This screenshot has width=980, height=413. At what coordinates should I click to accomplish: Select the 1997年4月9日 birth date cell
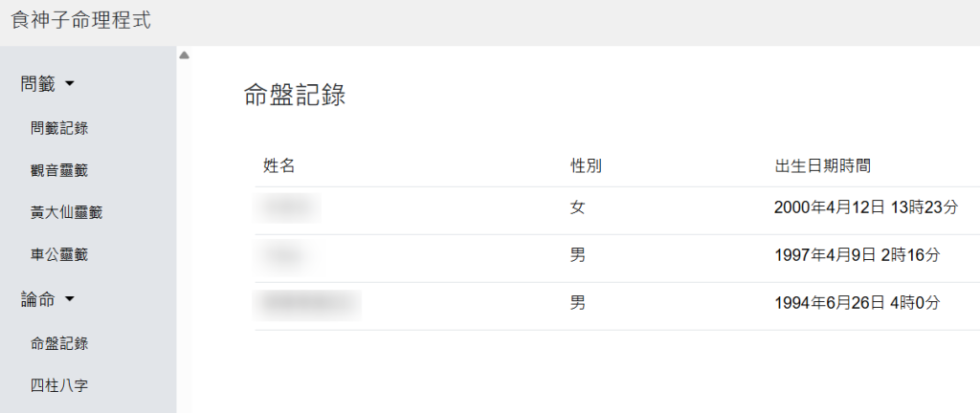click(x=857, y=254)
